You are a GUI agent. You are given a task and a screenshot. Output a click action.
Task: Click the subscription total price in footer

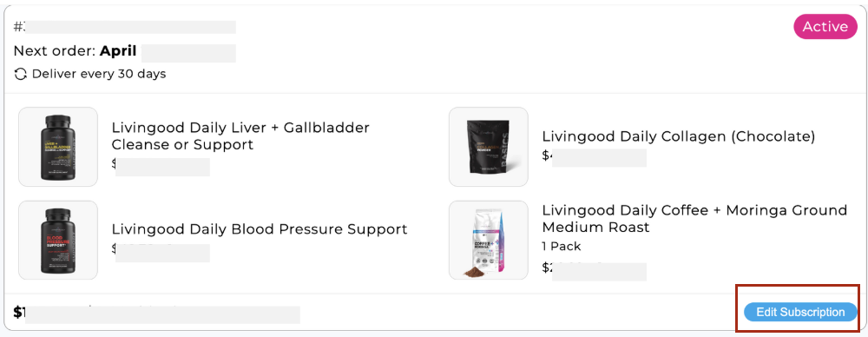[156, 314]
